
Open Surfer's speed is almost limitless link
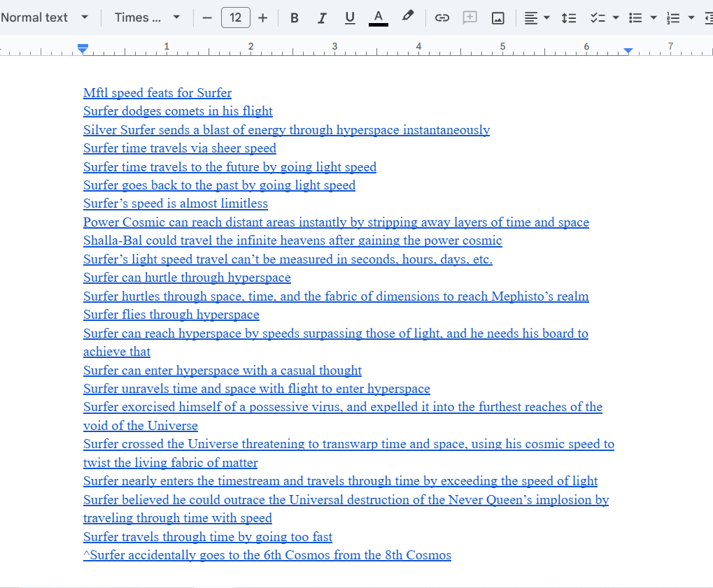pos(176,203)
